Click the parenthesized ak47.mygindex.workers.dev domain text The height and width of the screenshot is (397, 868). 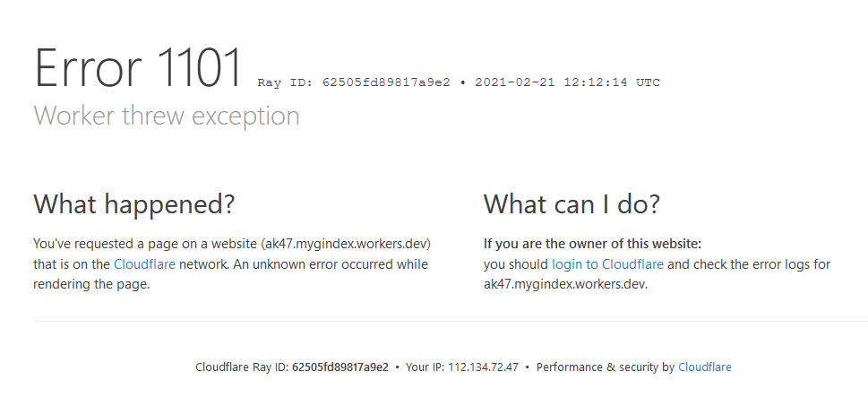coord(346,244)
